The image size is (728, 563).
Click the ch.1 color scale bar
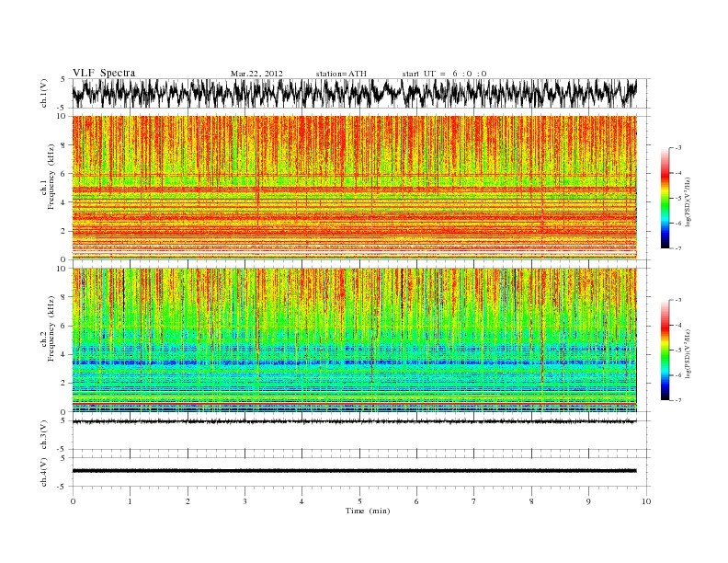coord(665,199)
